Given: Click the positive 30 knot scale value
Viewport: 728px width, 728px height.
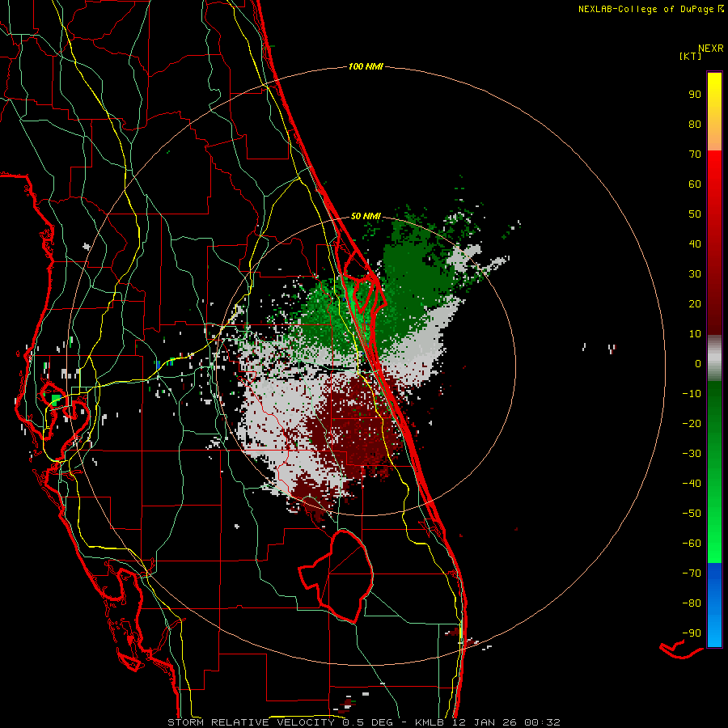Looking at the screenshot, I should pos(695,274).
